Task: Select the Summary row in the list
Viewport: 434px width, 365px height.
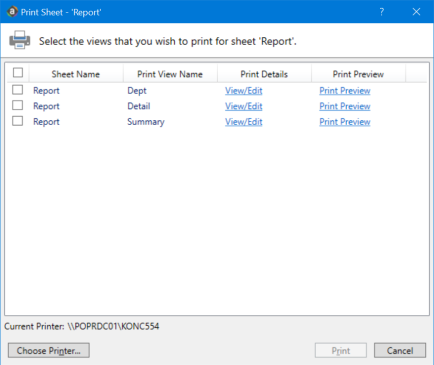Action: (x=217, y=122)
